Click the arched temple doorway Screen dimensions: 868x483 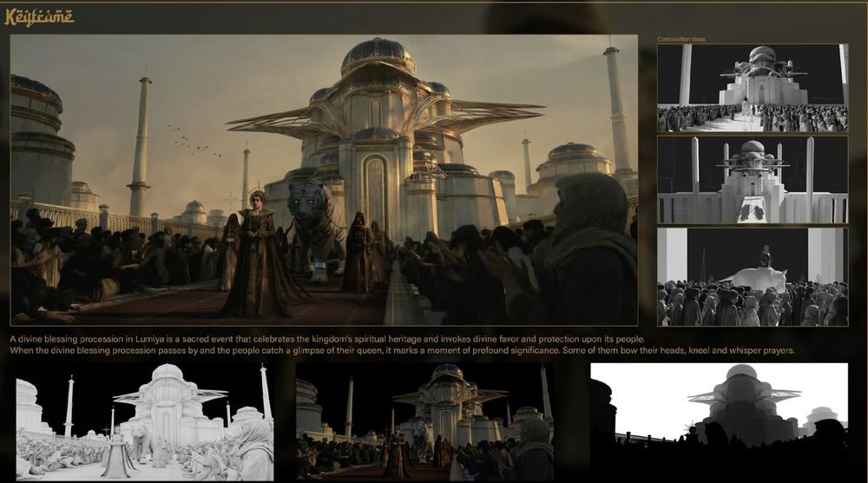375,194
